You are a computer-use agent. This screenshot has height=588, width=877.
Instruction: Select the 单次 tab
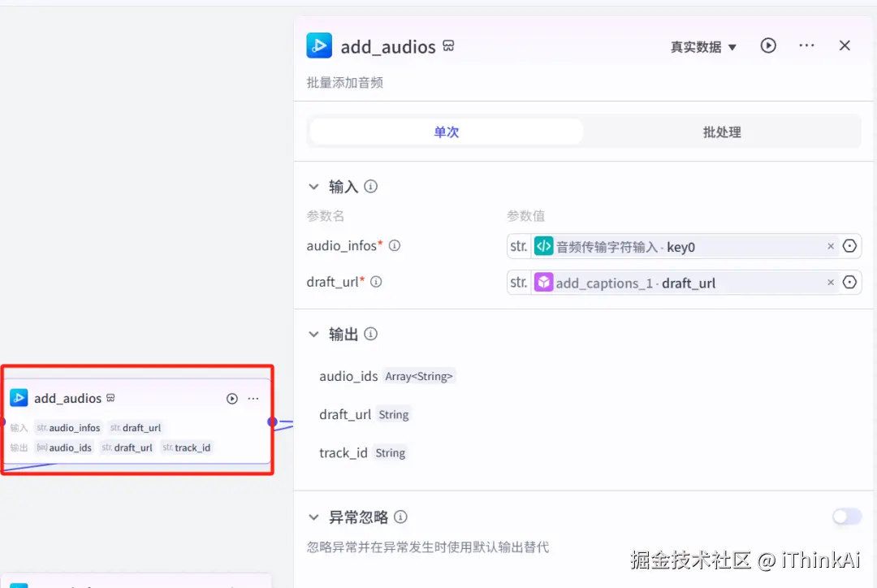click(445, 131)
